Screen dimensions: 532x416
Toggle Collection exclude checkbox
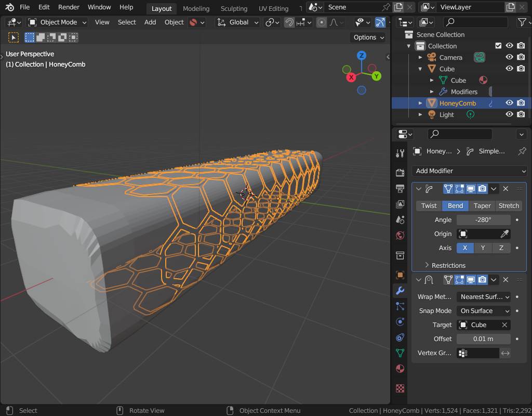(x=498, y=46)
